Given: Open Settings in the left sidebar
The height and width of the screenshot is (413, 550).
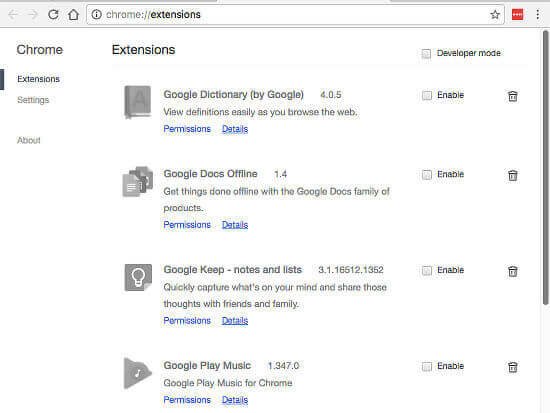Looking at the screenshot, I should (33, 100).
